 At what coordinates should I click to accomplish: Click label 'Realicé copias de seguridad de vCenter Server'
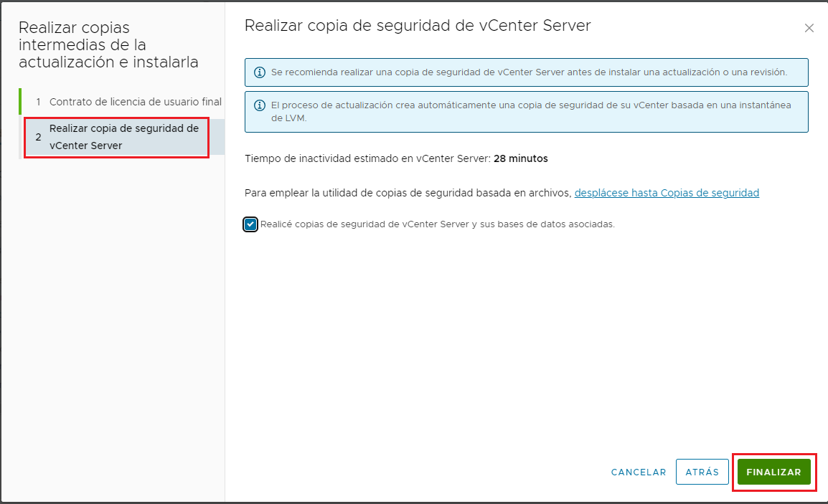437,224
